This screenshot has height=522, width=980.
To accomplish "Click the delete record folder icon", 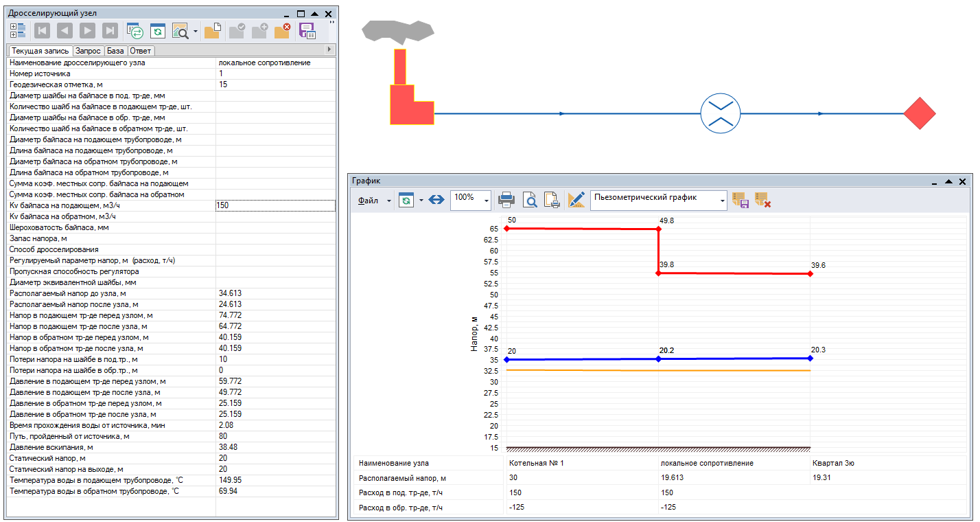I will (x=282, y=30).
